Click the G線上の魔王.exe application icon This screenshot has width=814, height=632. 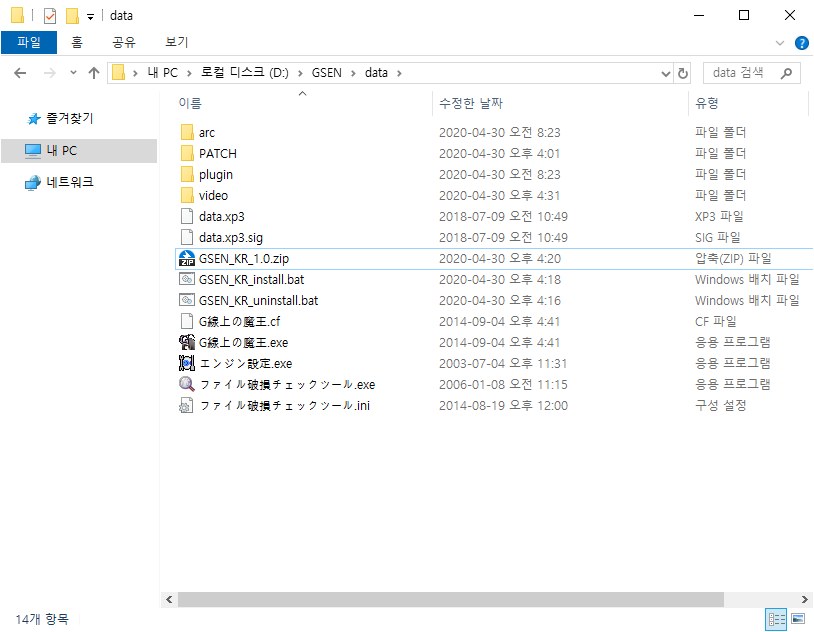point(187,342)
